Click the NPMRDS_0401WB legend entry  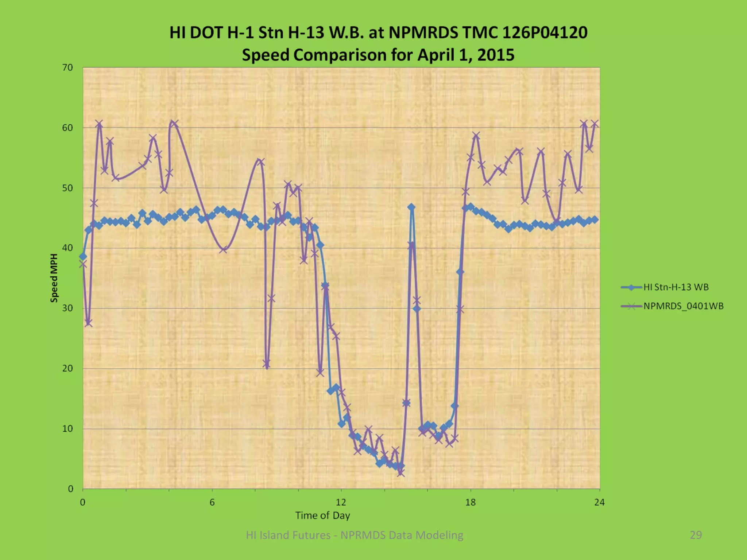pos(683,306)
